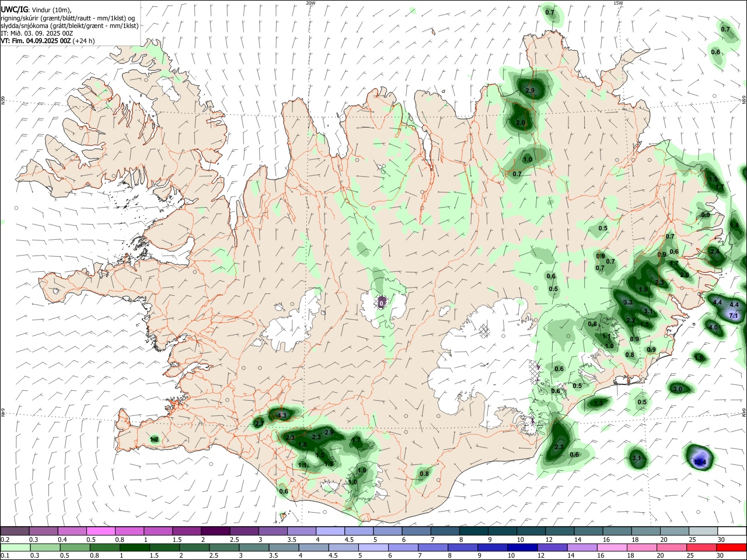Click the purple 0 marker on the glacier
Screen dimensions: 747x560
tap(381, 303)
